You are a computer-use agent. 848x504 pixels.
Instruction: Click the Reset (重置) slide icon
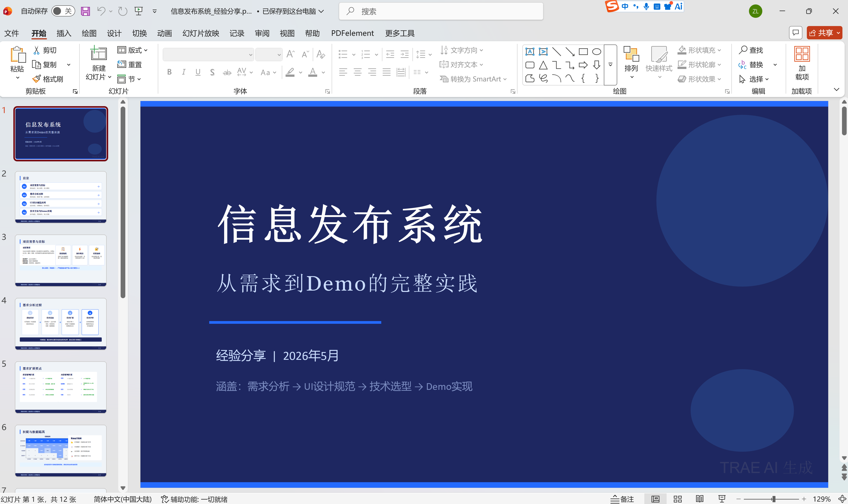129,65
